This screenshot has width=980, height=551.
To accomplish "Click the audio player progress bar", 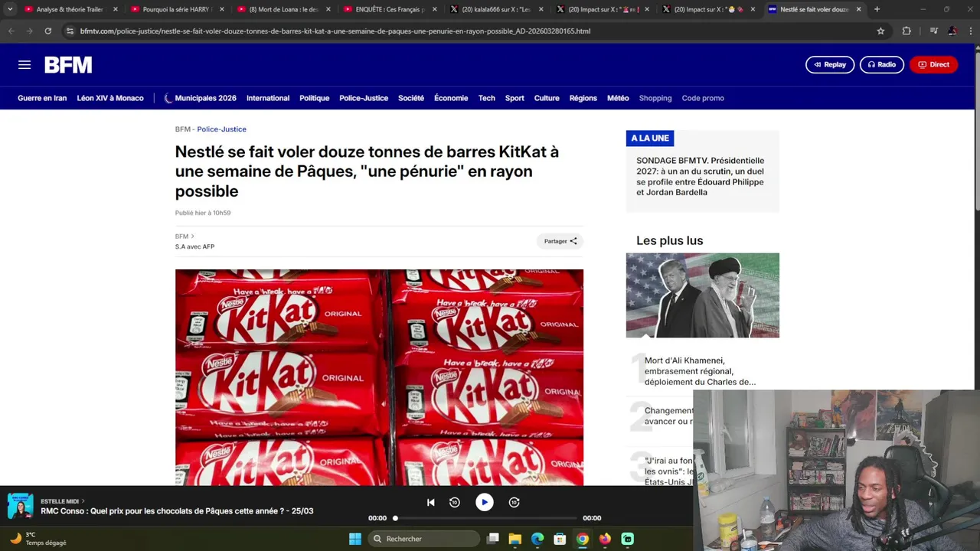I will (x=485, y=518).
